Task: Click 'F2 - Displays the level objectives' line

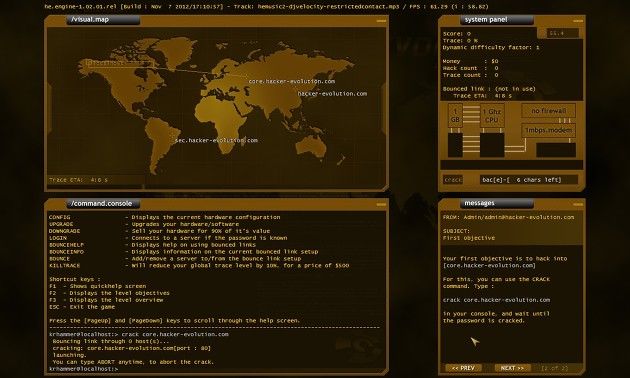Action: point(109,293)
